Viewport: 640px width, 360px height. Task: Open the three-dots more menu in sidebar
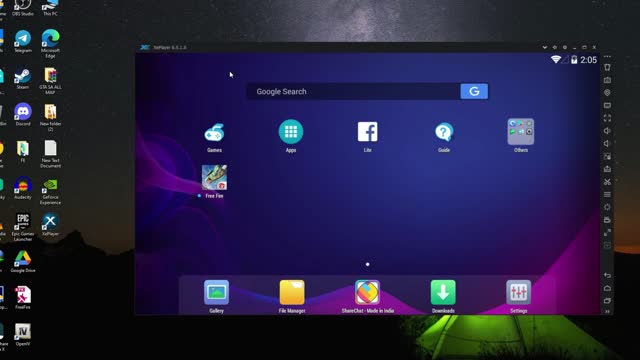coord(607,57)
